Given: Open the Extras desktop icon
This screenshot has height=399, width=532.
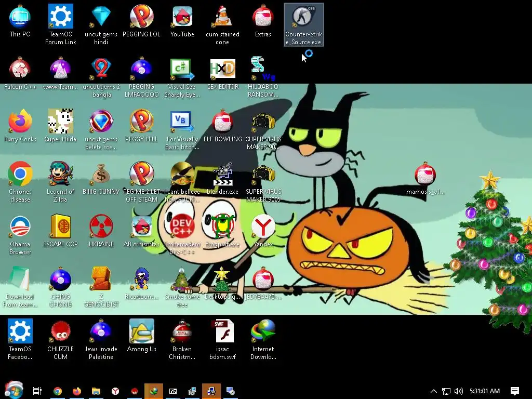Looking at the screenshot, I should coord(263,21).
